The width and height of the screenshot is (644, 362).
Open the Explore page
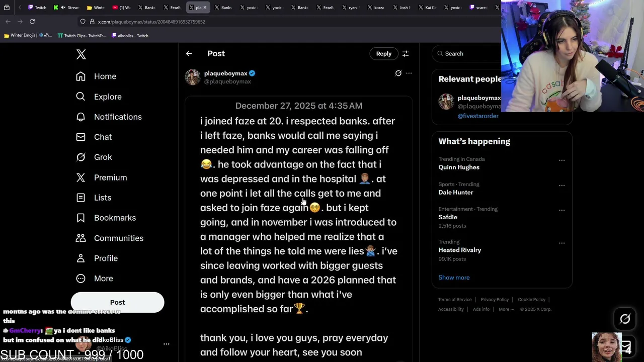(x=99, y=97)
